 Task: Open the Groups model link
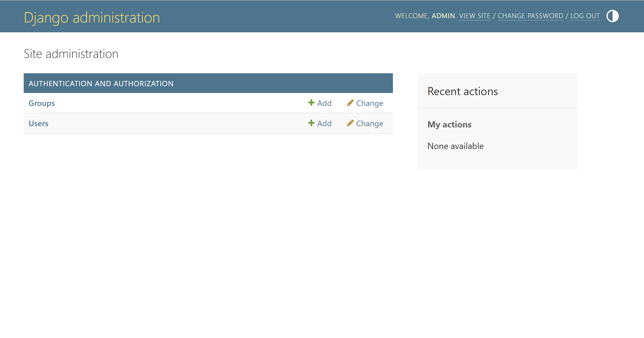(x=42, y=103)
